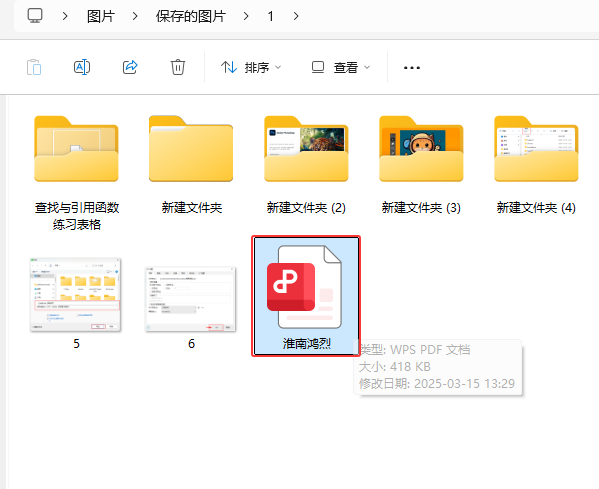
Task: Click the Rename toolbar icon
Action: click(x=82, y=68)
